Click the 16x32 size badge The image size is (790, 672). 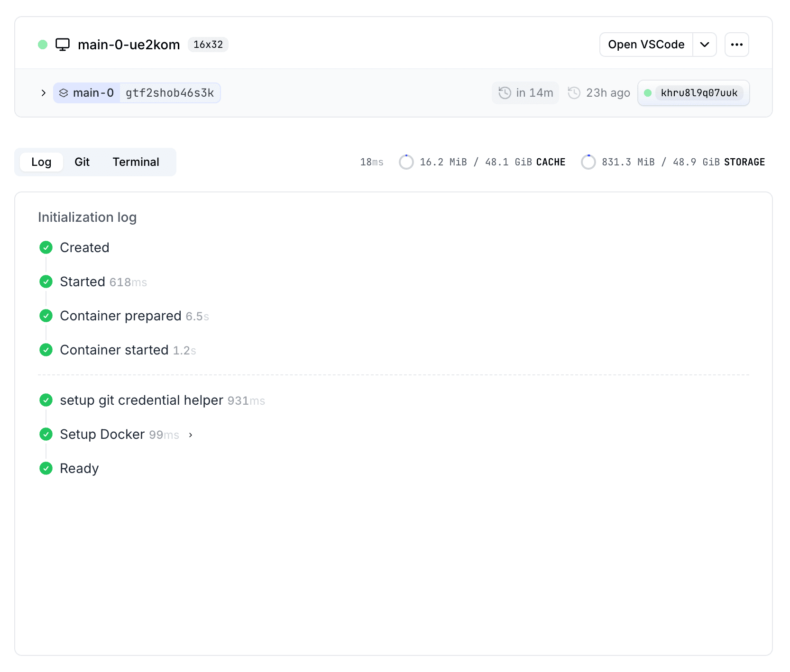(x=208, y=45)
